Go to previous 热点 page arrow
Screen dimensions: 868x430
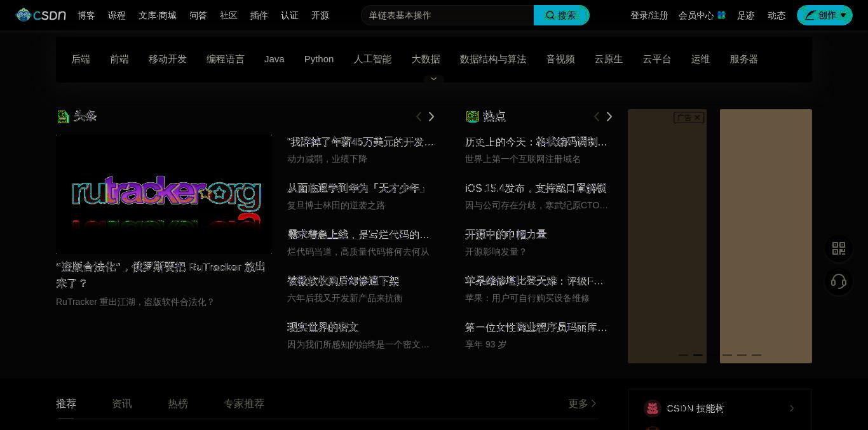(597, 116)
